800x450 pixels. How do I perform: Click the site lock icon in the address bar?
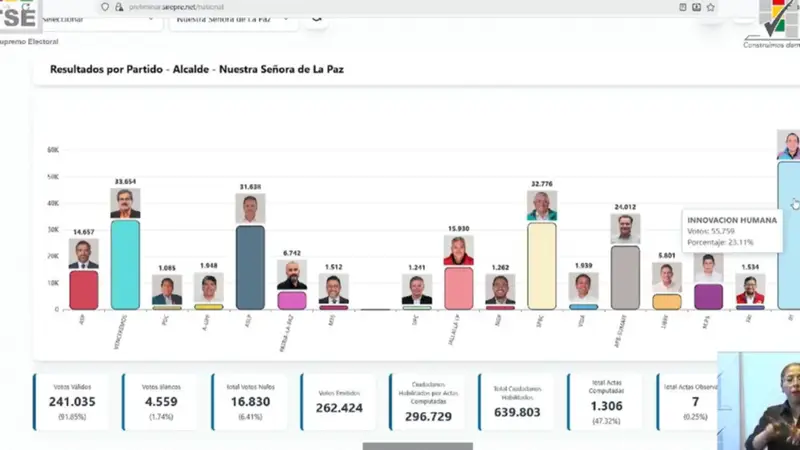[x=119, y=6]
